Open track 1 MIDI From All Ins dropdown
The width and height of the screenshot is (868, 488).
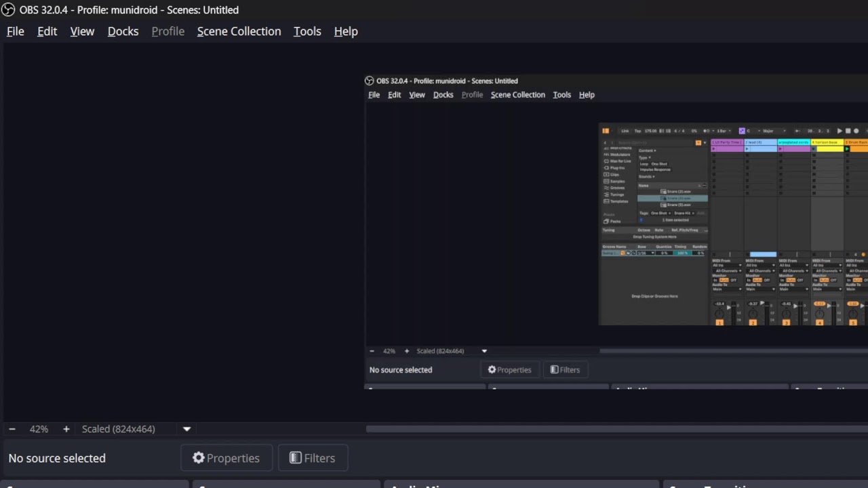click(727, 265)
